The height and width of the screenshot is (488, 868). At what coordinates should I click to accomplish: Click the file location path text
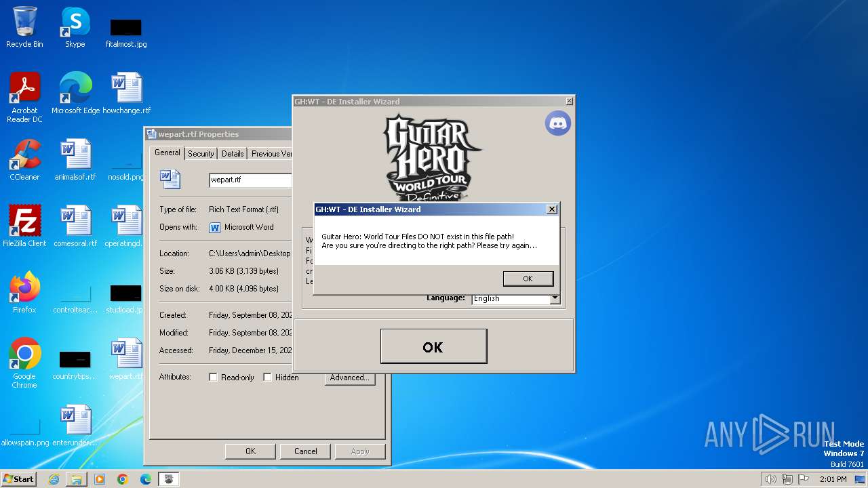tap(250, 253)
